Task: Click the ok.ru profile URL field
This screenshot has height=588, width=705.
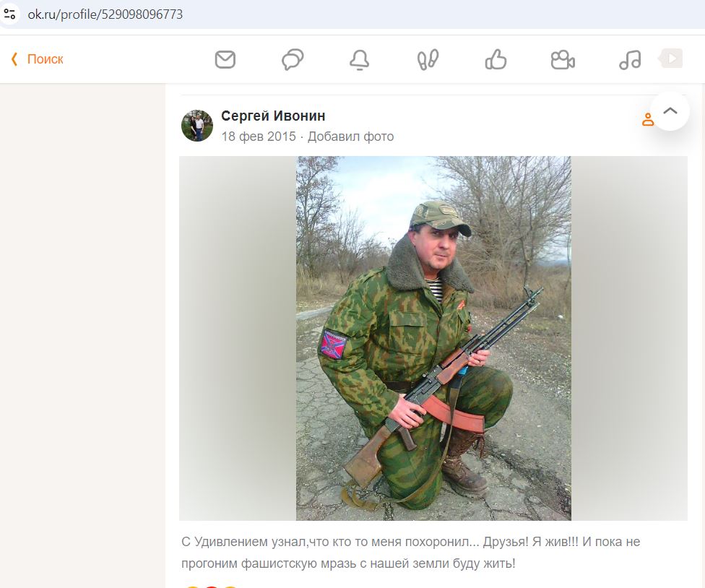Action: [105, 14]
